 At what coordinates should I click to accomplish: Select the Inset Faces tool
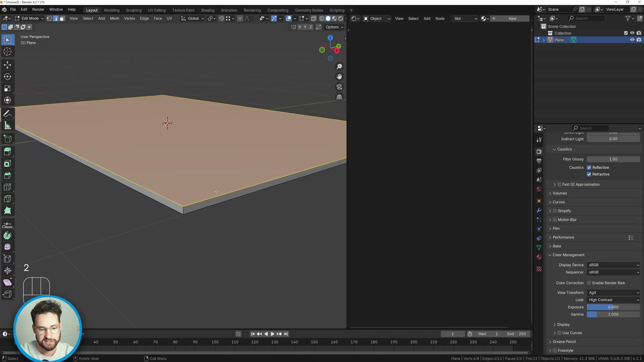(x=7, y=164)
